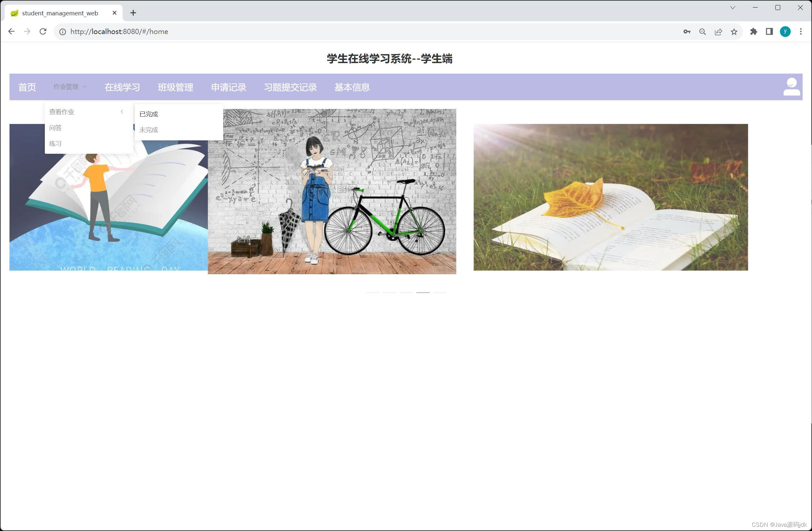This screenshot has width=812, height=531.
Task: Open Chrome three-dot menu
Action: click(801, 32)
